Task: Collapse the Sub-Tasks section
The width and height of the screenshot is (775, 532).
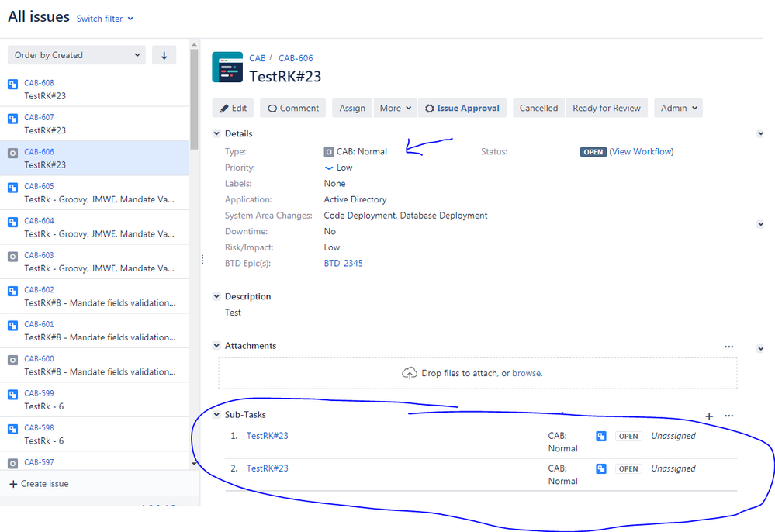Action: click(x=216, y=415)
